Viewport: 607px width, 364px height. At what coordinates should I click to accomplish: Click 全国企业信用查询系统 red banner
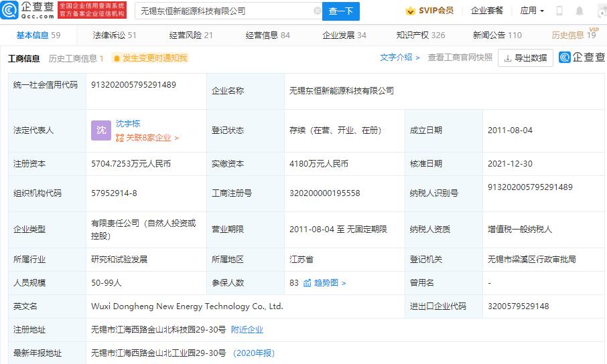[92, 10]
